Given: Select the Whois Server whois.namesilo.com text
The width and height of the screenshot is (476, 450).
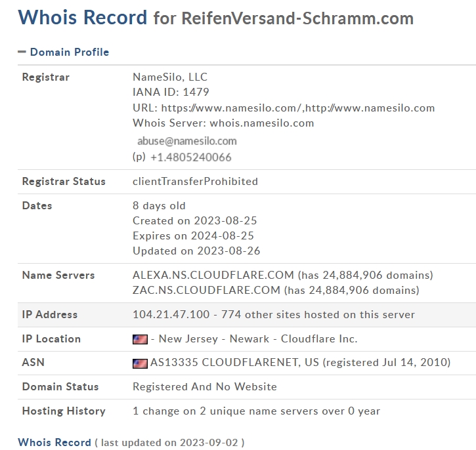Looking at the screenshot, I should (223, 123).
